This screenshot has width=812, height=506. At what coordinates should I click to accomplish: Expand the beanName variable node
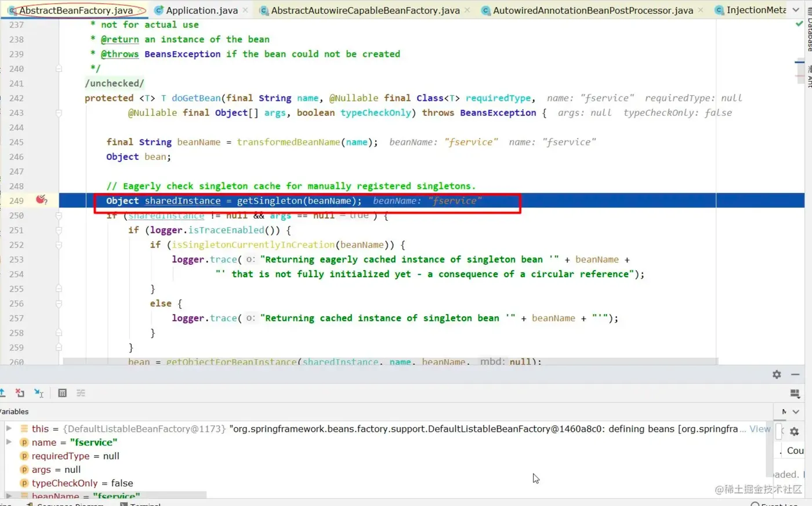point(9,496)
